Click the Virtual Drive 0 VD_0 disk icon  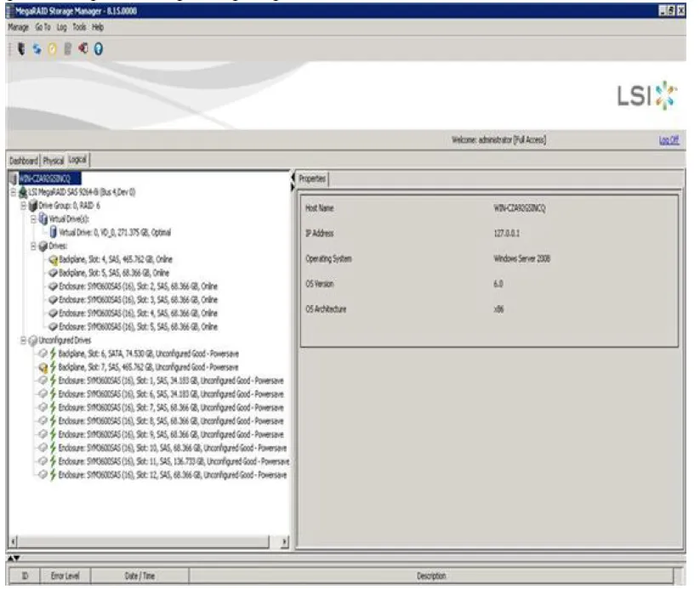pyautogui.click(x=54, y=232)
